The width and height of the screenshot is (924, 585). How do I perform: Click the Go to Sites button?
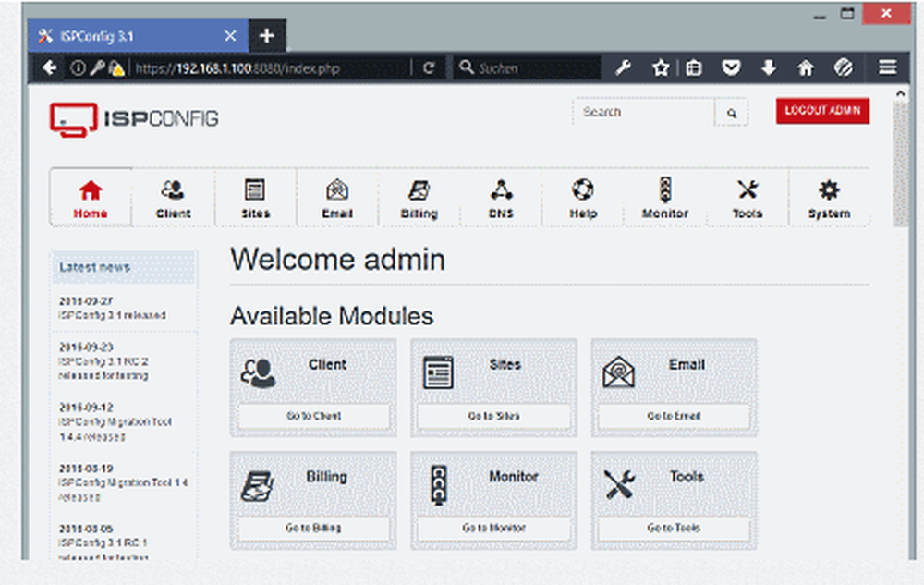click(x=493, y=416)
